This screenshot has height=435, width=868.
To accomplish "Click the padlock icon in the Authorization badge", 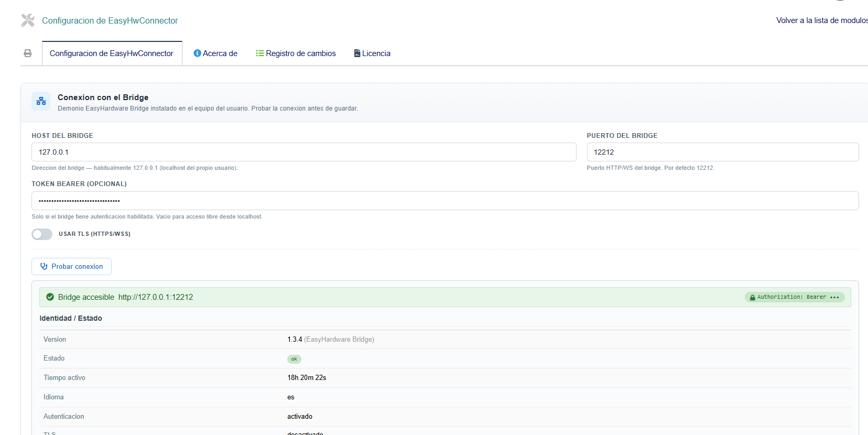I will coord(752,297).
